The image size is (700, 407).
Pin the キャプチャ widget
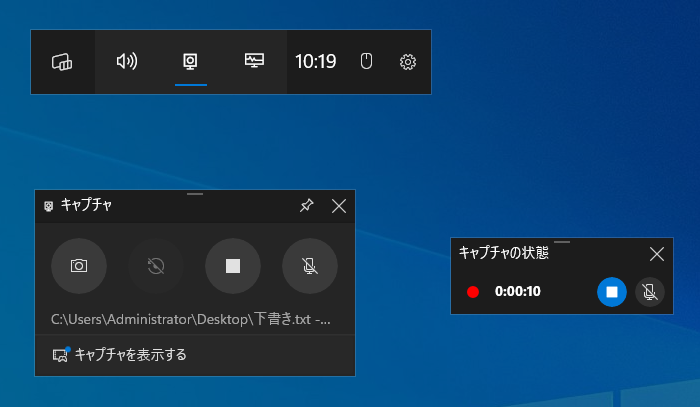pos(307,206)
